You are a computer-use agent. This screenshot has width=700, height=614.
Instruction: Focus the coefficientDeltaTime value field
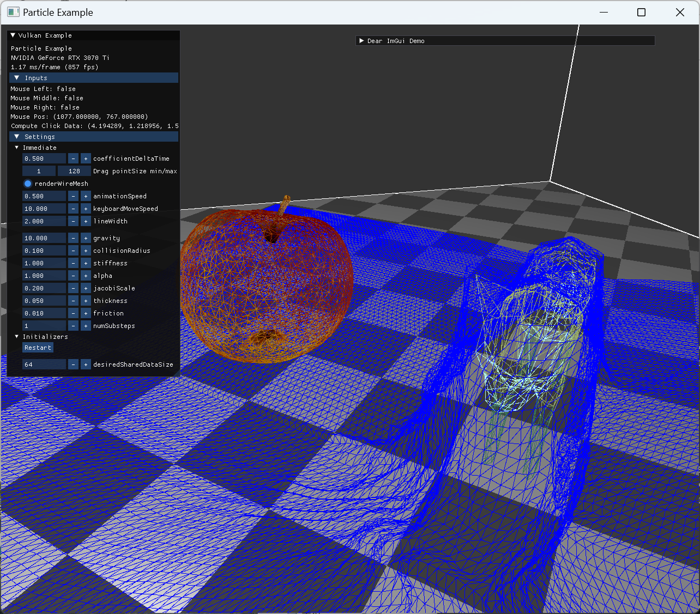coord(44,159)
